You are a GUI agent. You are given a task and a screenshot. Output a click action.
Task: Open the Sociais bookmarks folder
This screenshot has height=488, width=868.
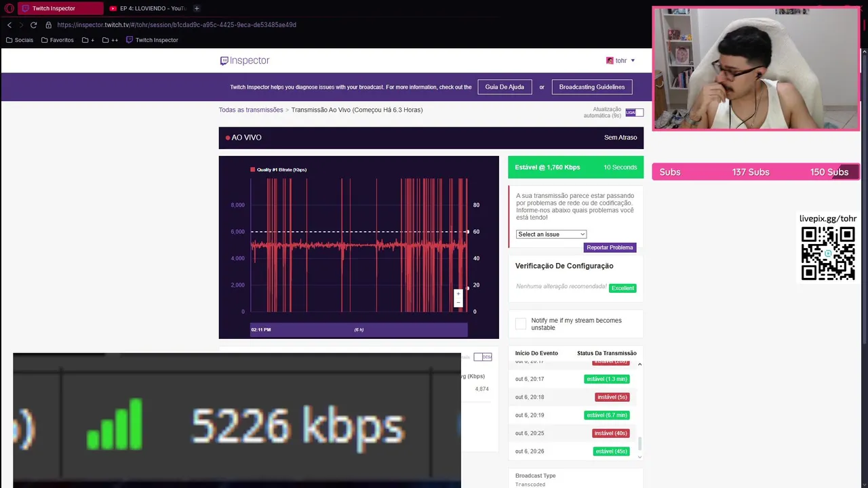[x=20, y=40]
